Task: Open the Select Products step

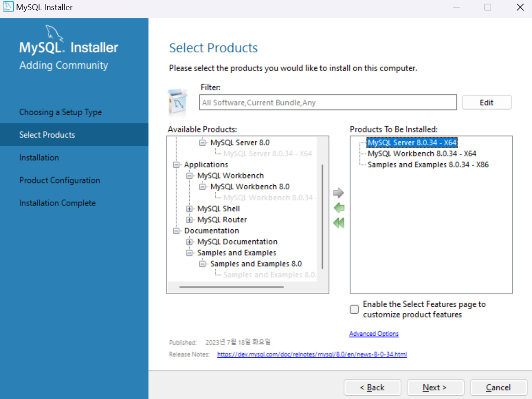Action: [x=47, y=135]
